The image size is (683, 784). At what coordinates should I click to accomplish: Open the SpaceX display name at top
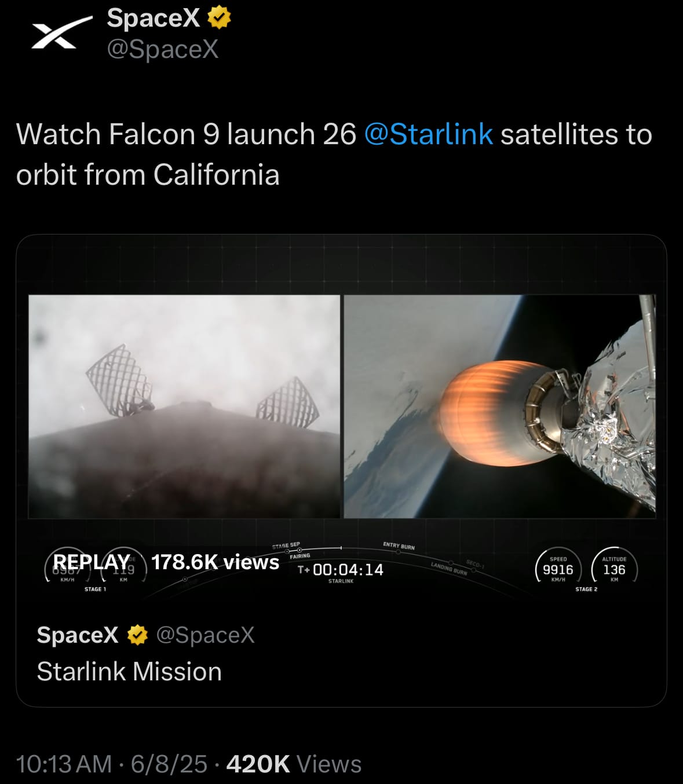[154, 18]
